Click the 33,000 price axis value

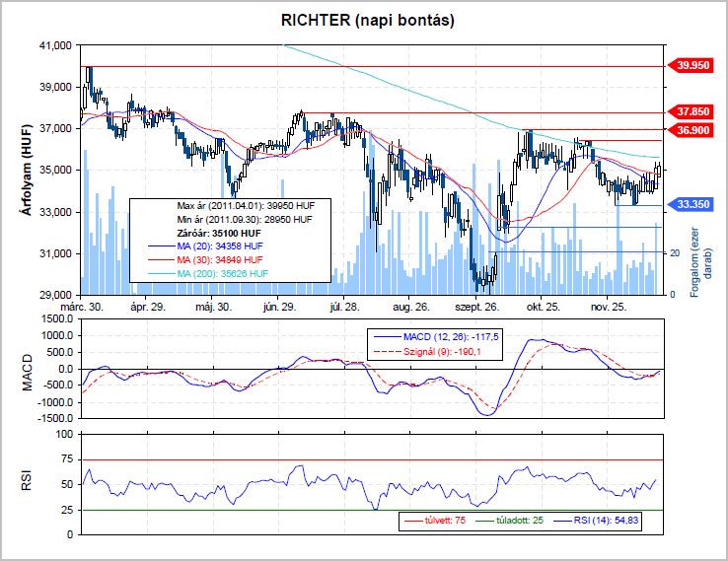55,212
